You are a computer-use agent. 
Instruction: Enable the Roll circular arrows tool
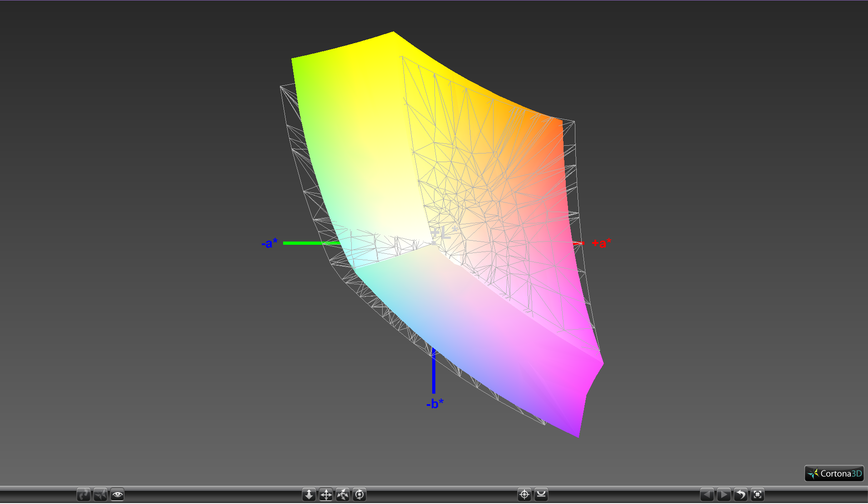pos(359,494)
